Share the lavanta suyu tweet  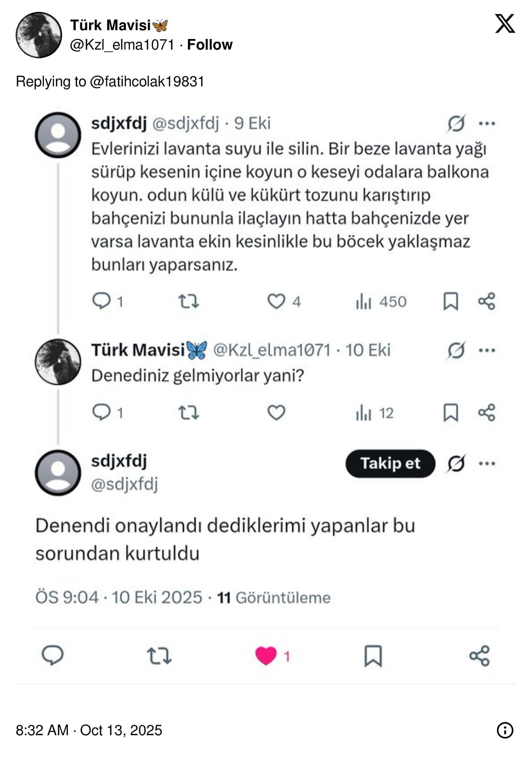(x=486, y=301)
